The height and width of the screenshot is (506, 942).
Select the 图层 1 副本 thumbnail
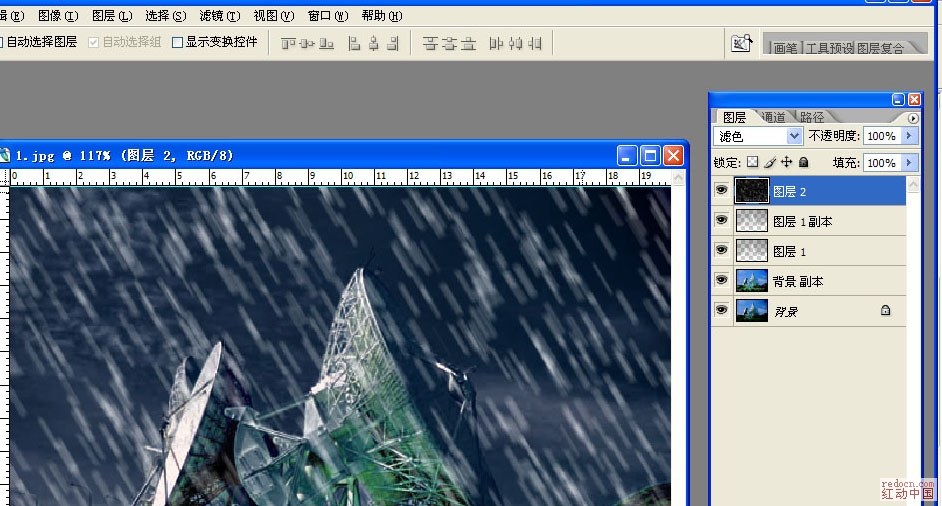coord(752,221)
